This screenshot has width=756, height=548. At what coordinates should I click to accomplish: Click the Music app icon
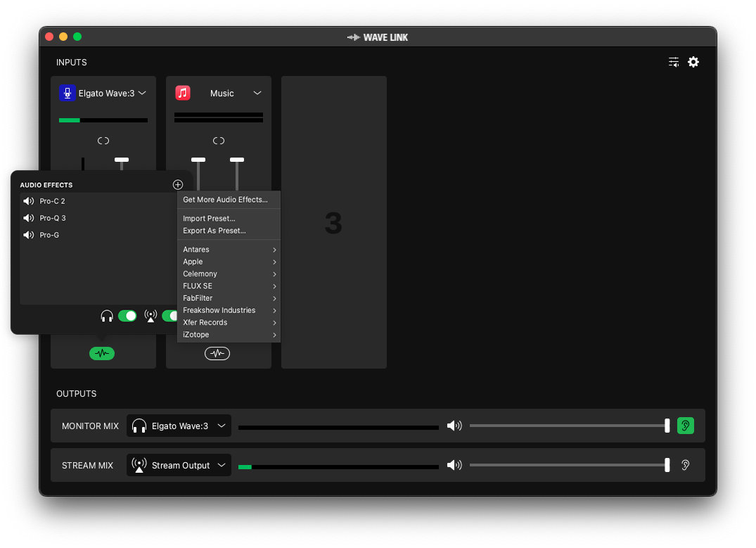tap(183, 93)
